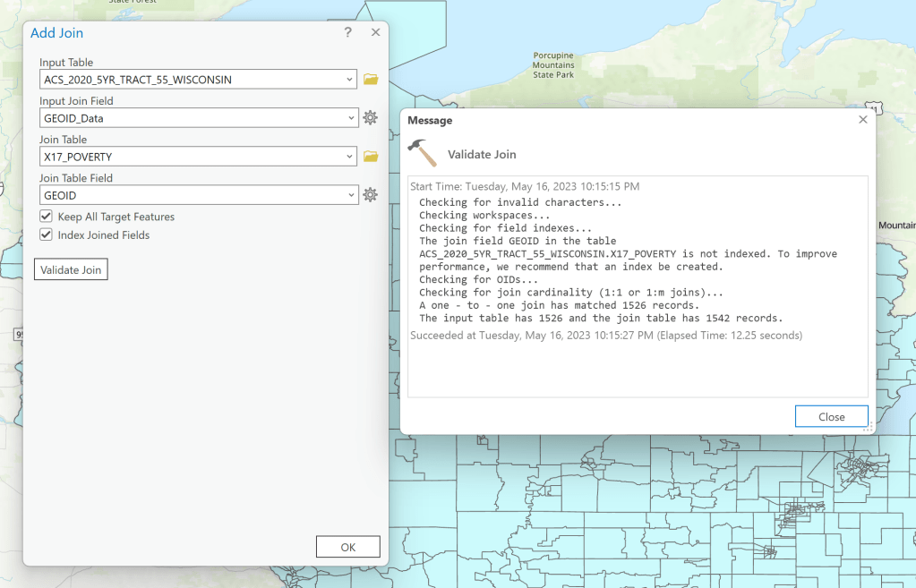Open help for the Add Join dialog
Viewport: 916px width, 588px height.
(348, 32)
